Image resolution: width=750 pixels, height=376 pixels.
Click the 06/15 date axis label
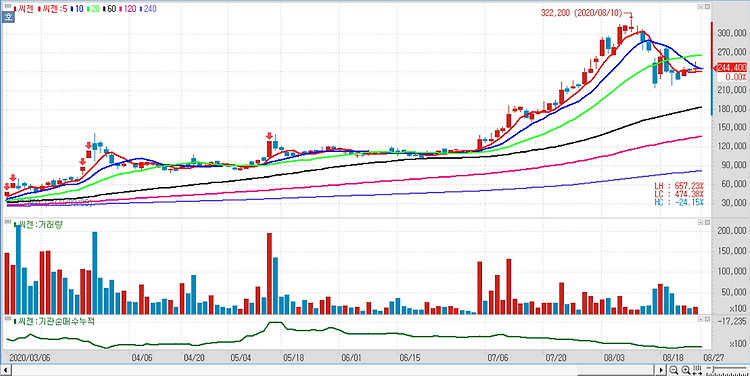pos(410,357)
